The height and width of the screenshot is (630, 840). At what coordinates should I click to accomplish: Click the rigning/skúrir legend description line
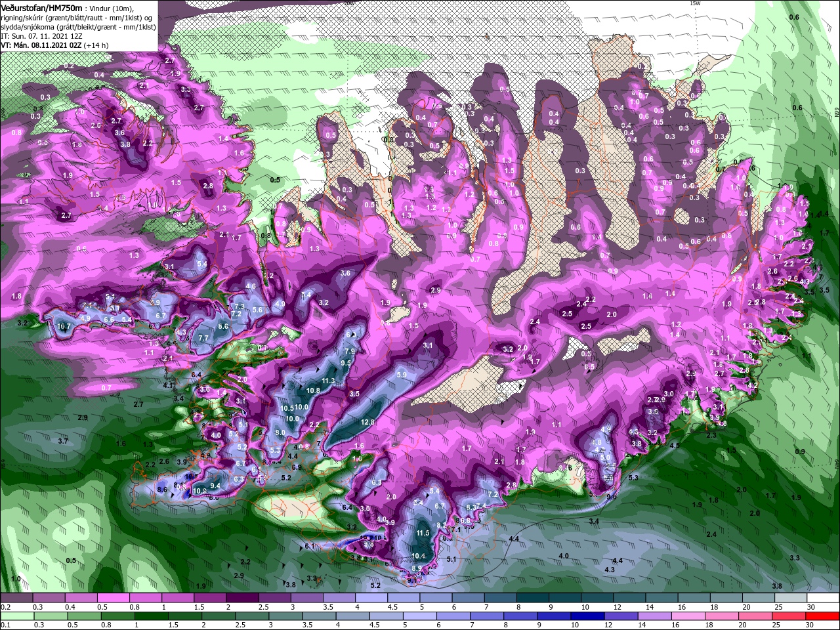pos(77,17)
